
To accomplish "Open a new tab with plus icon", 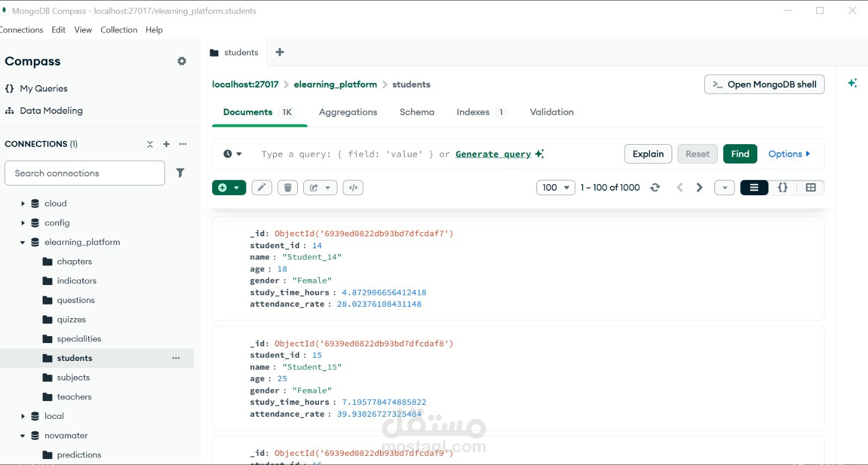I will click(280, 52).
